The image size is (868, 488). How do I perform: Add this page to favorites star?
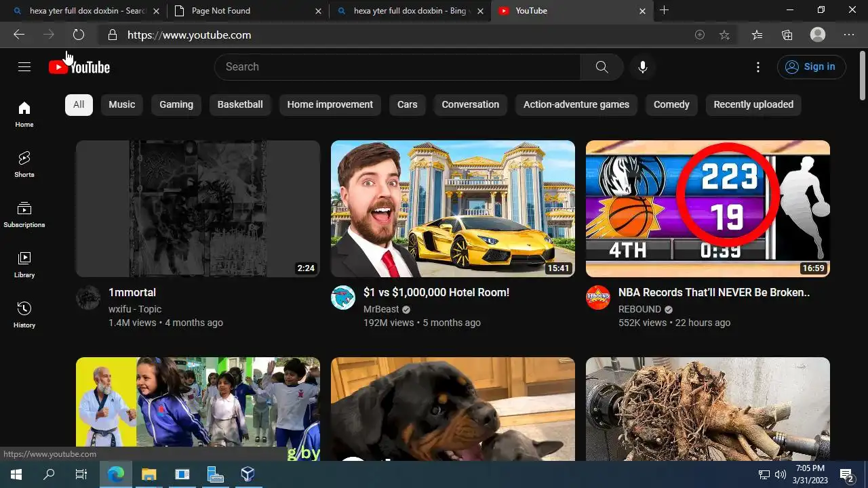tap(724, 35)
